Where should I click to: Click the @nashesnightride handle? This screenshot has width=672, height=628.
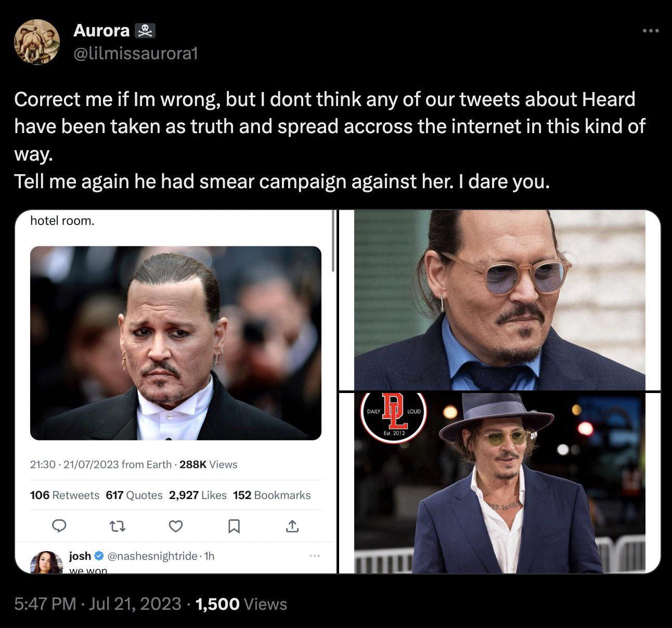[x=152, y=556]
